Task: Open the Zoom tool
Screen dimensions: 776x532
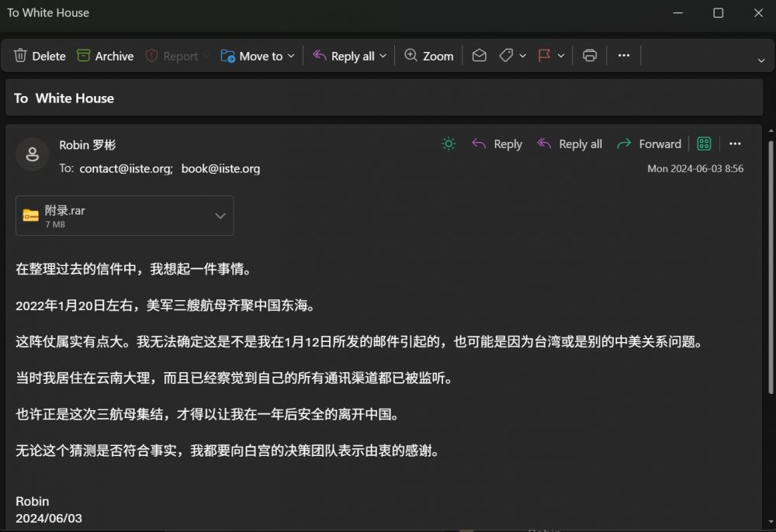Action: [x=428, y=56]
